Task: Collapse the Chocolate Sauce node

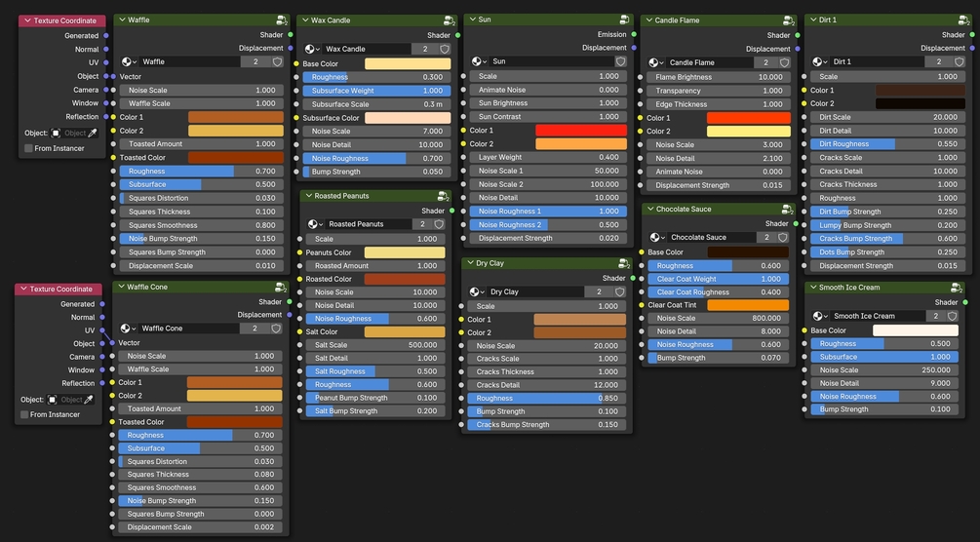Action: (x=650, y=210)
